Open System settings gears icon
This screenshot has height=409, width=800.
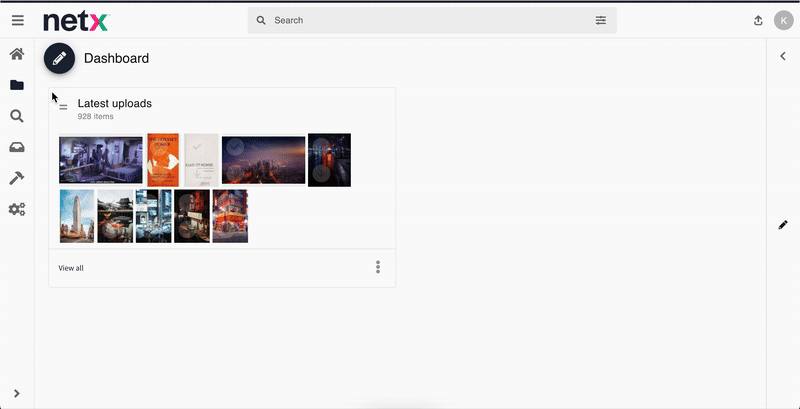(17, 209)
